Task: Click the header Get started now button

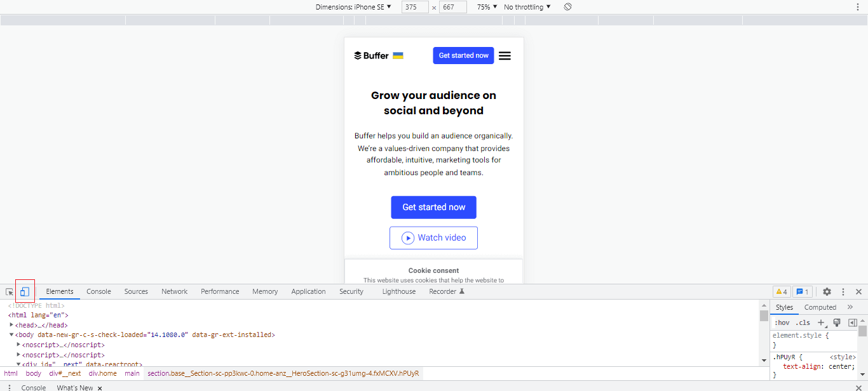Action: (x=464, y=55)
